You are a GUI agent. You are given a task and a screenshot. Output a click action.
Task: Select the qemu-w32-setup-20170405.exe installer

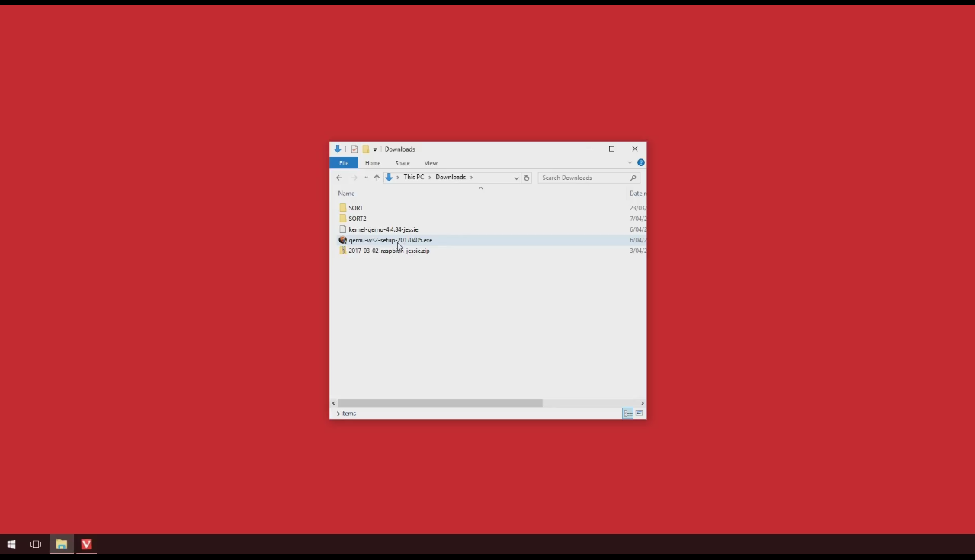(x=390, y=240)
